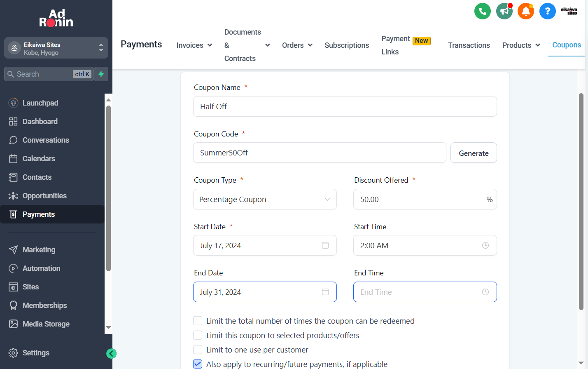Click the Discount Offered input field

click(x=425, y=199)
